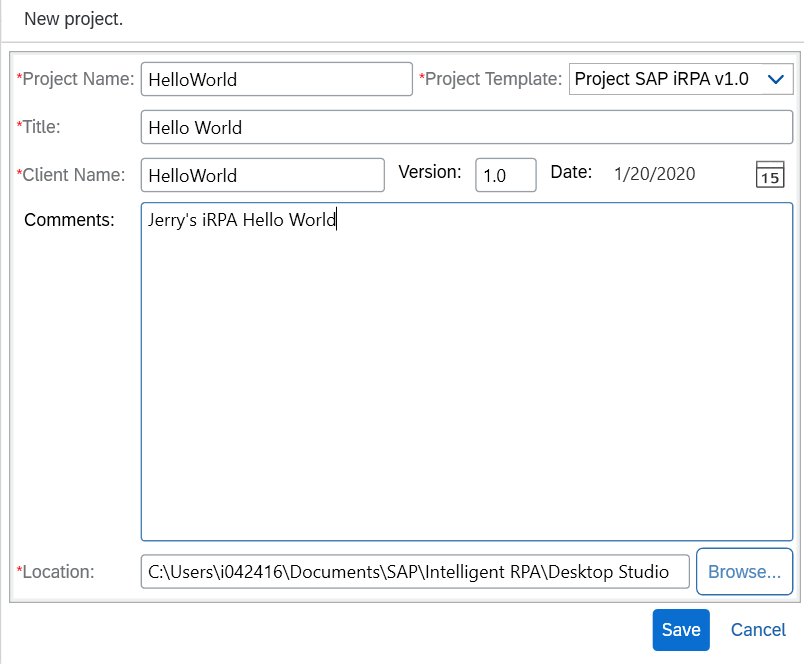Focus the Title field containing Hello World
This screenshot has width=804, height=664.
point(466,127)
